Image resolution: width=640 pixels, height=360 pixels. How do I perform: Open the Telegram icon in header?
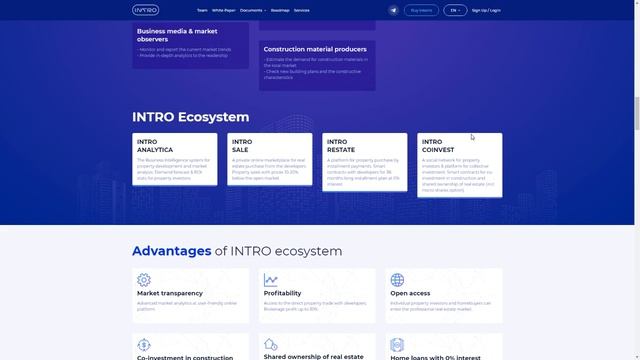click(393, 10)
